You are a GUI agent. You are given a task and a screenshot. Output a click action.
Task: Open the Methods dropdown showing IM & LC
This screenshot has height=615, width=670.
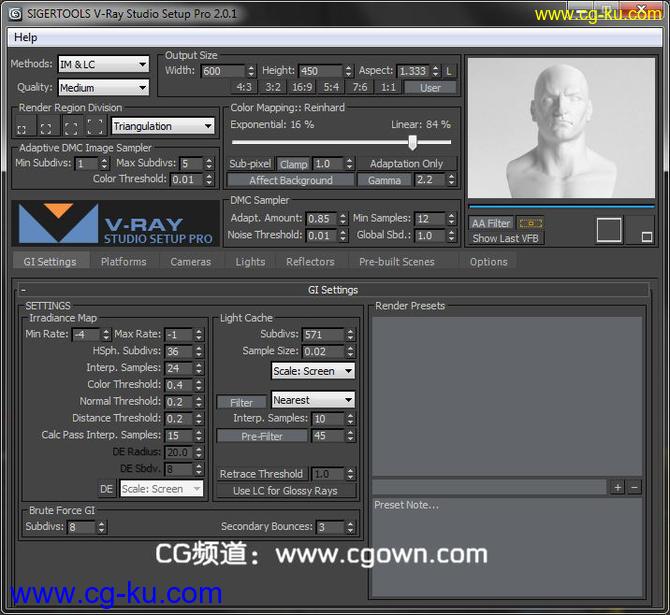pos(103,65)
